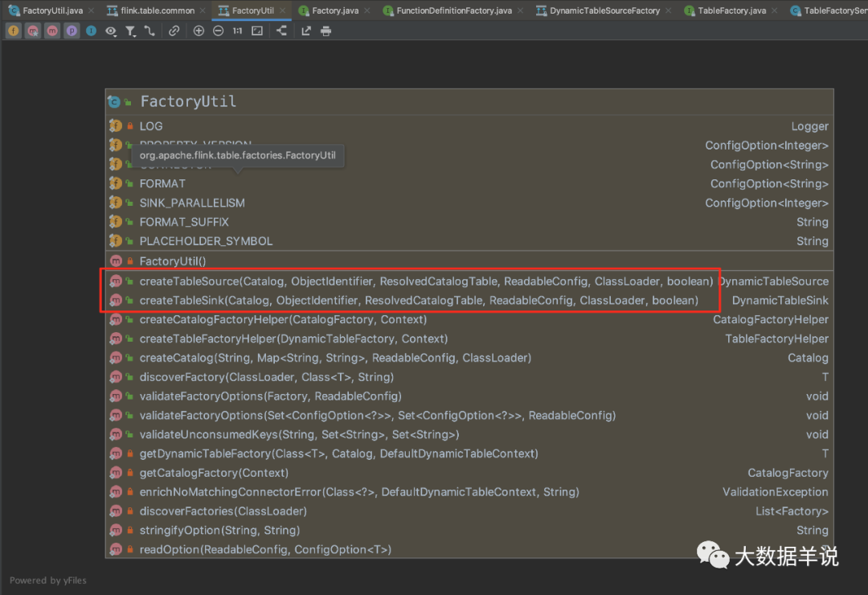868x595 pixels.
Task: Click the field icon next to SINK_PARALLELISM
Action: click(115, 203)
